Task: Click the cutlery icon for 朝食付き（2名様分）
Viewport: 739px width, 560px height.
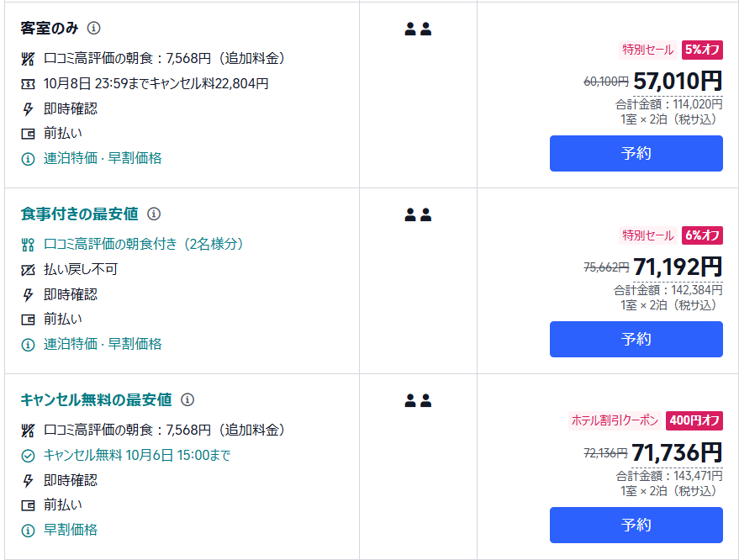Action: (28, 245)
